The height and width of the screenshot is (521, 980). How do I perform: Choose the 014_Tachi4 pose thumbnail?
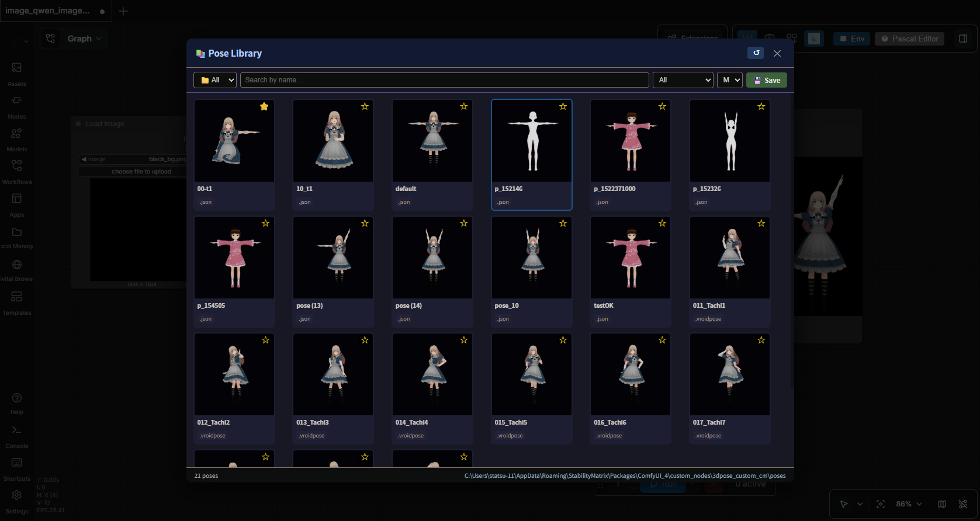coord(432,374)
